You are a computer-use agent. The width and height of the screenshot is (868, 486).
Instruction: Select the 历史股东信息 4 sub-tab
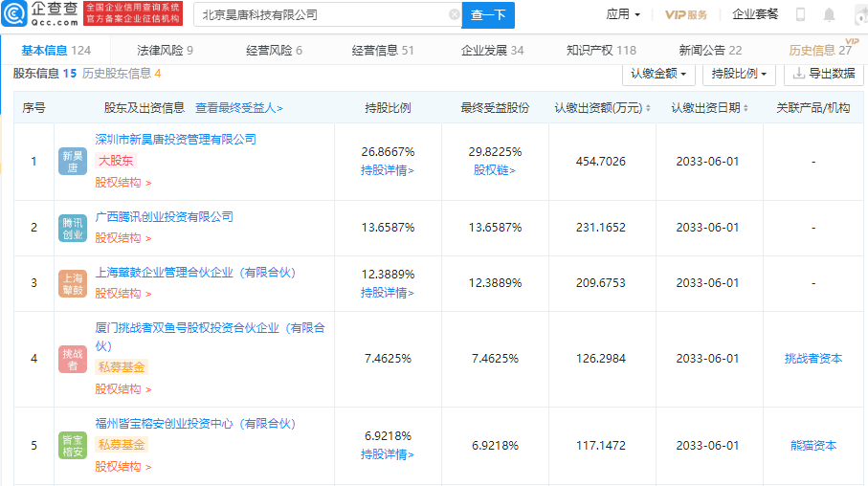tap(122, 73)
